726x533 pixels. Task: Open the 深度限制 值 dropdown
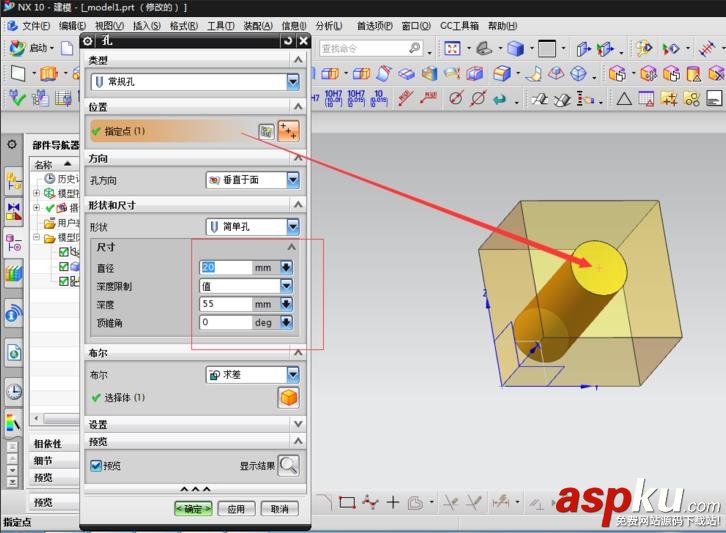coord(287,286)
